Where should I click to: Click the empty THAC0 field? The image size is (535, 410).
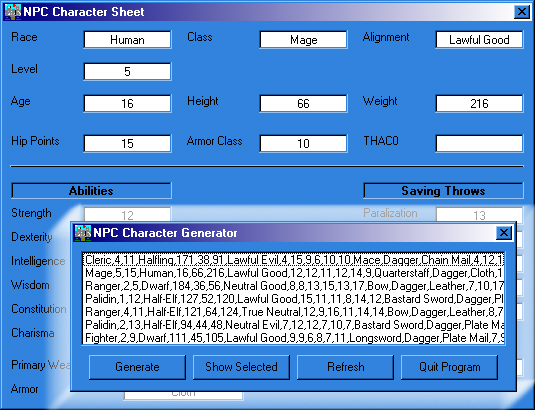coord(479,143)
